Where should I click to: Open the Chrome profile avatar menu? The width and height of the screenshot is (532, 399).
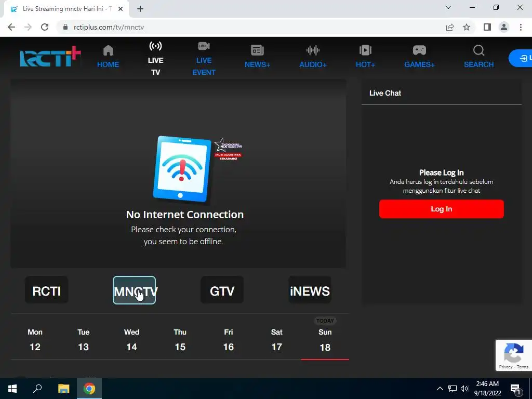point(504,27)
